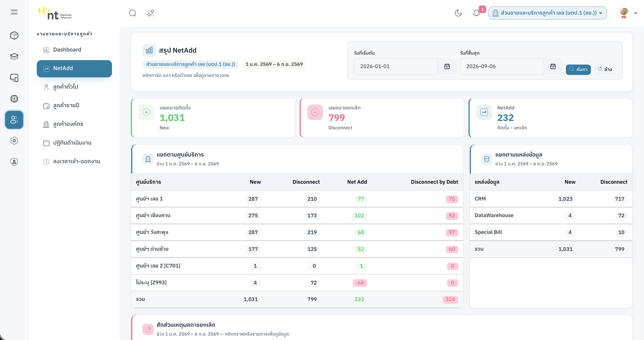Click the ค้นหา search button

point(578,69)
